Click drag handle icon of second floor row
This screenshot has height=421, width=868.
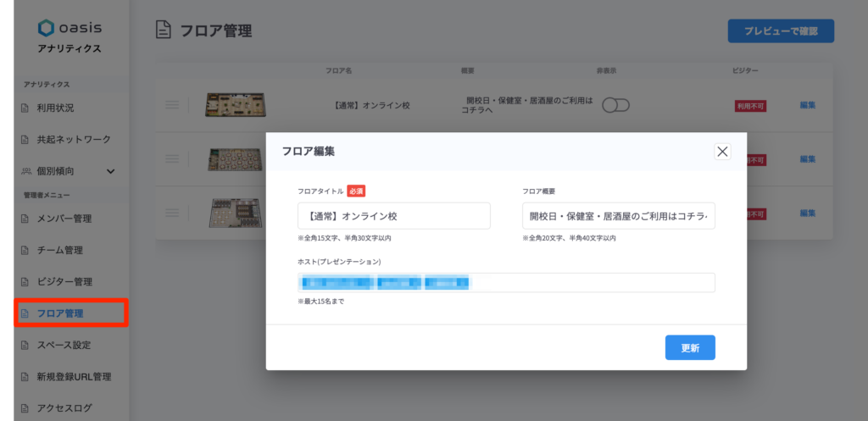pyautogui.click(x=171, y=158)
